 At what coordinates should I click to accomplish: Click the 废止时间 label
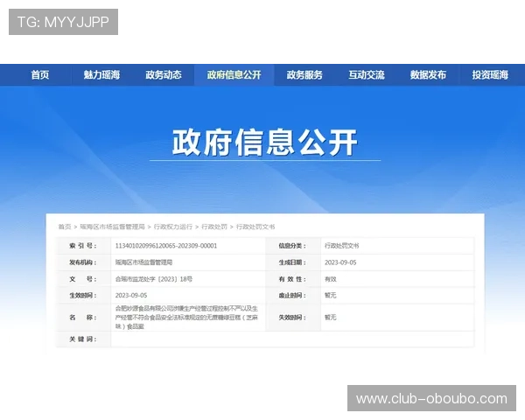292,296
